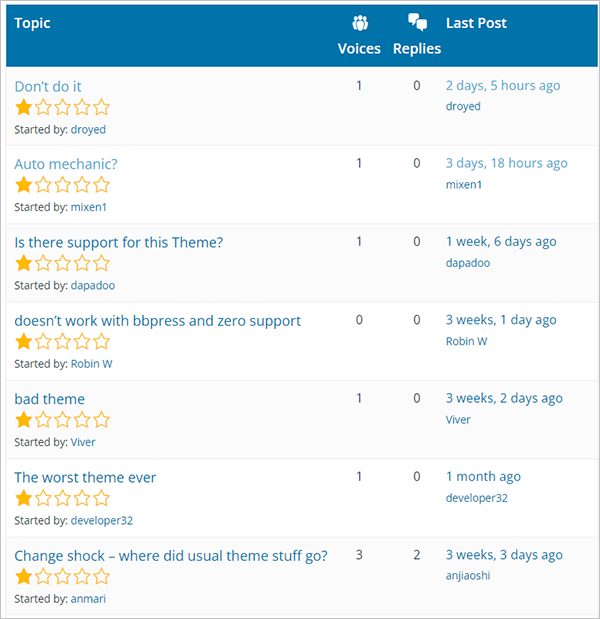Click star rating under "Auto mechanic?"
600x619 pixels.
pyautogui.click(x=62, y=185)
